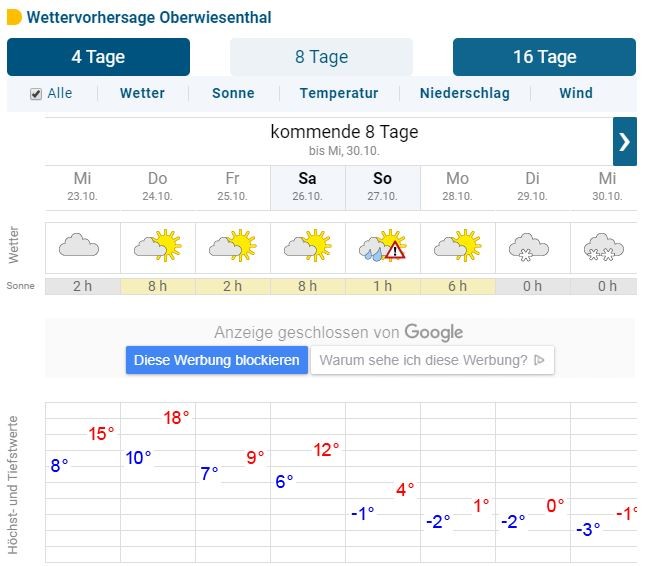This screenshot has width=657, height=566.
Task: Click the heavy snow icon for Wednesday 30.10.
Action: pyautogui.click(x=604, y=247)
